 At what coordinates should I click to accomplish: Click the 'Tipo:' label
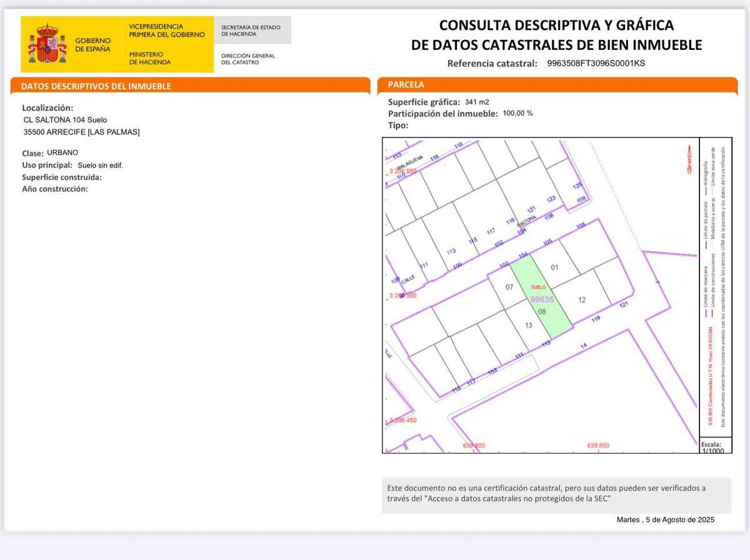(x=398, y=125)
